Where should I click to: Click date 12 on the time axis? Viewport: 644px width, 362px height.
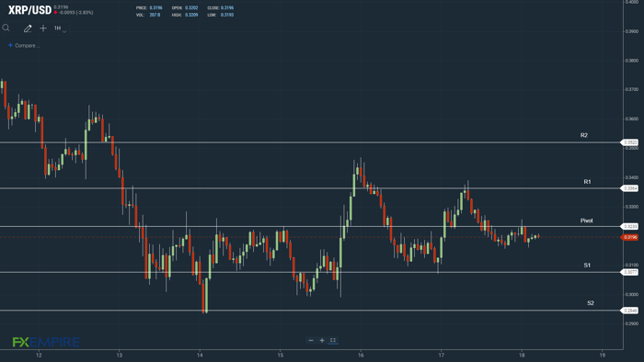point(39,355)
